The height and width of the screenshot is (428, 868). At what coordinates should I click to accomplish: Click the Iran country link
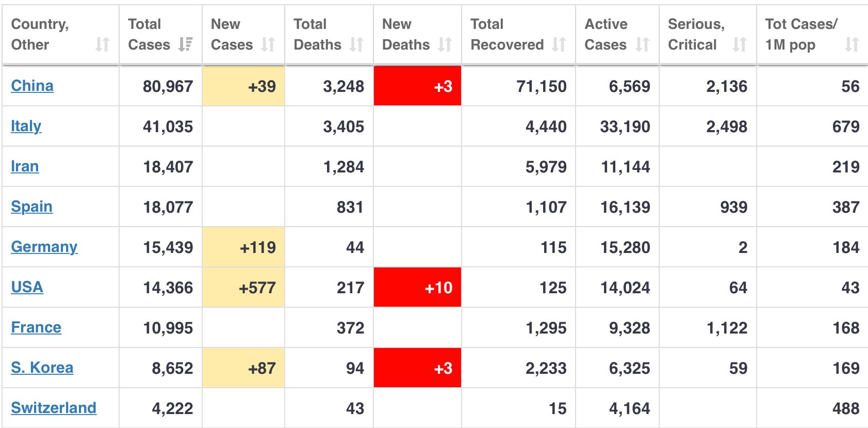pos(24,166)
